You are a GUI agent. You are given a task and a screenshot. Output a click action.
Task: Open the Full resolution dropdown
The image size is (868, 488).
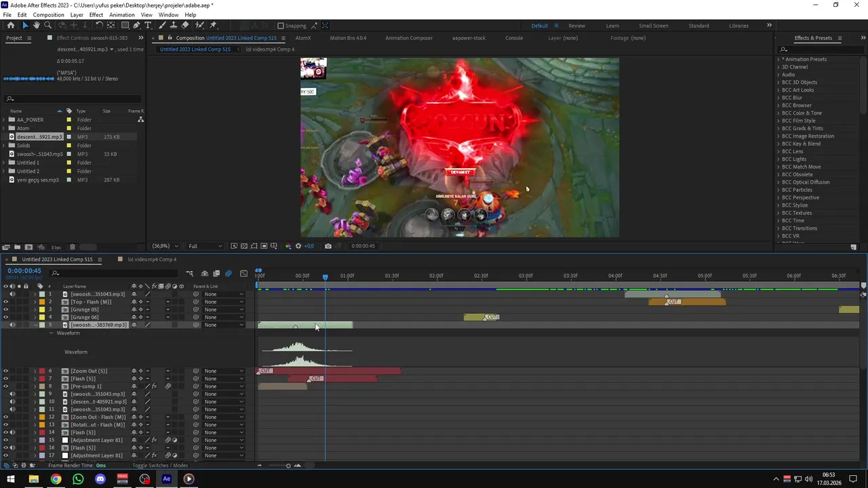coord(205,246)
